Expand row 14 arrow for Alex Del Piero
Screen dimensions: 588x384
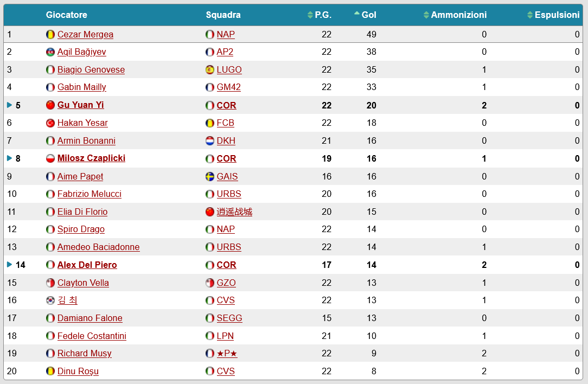point(9,265)
